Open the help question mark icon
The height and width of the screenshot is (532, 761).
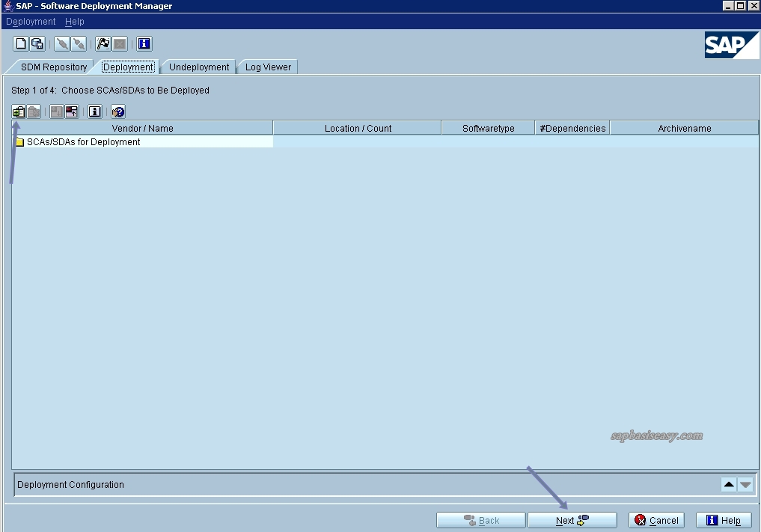[x=117, y=111]
